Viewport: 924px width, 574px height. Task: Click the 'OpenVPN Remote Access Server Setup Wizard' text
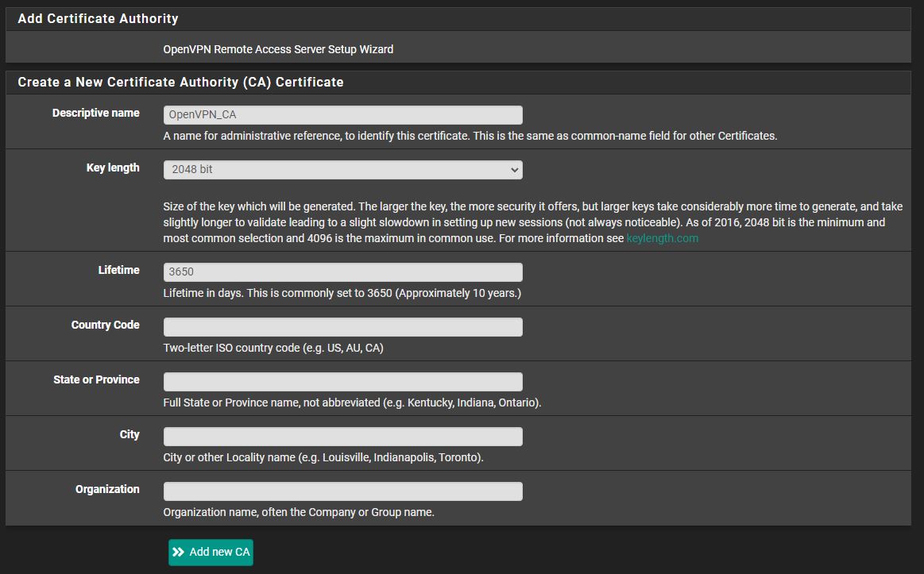point(278,49)
